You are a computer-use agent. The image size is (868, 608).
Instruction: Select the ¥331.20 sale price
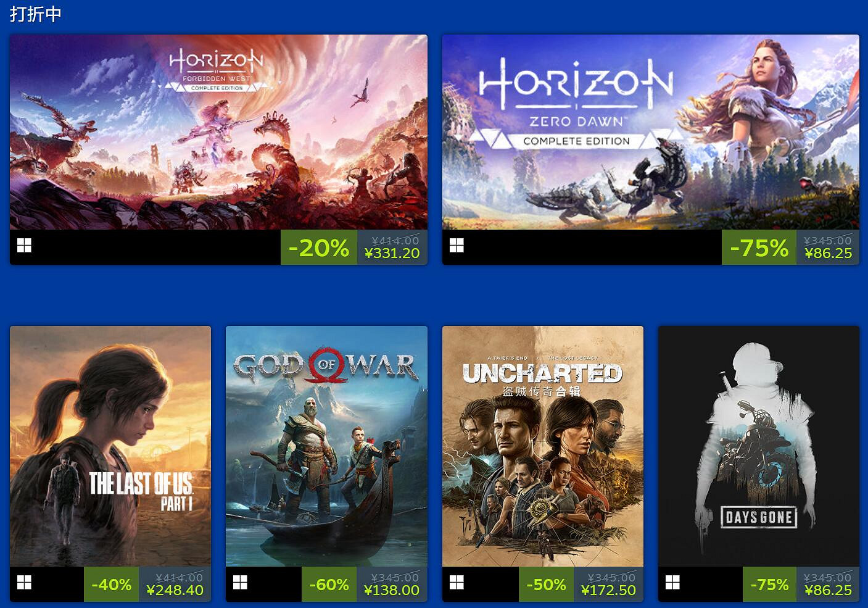click(x=392, y=253)
